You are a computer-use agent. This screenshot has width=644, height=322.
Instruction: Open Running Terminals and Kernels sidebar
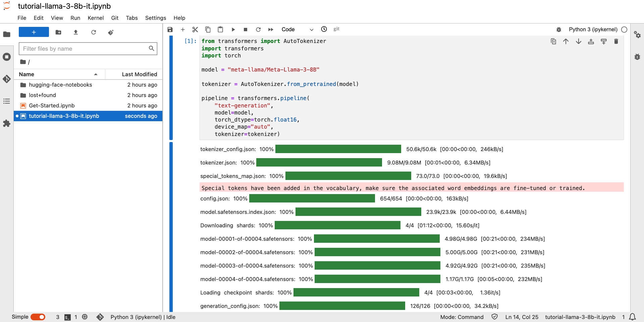click(x=7, y=57)
